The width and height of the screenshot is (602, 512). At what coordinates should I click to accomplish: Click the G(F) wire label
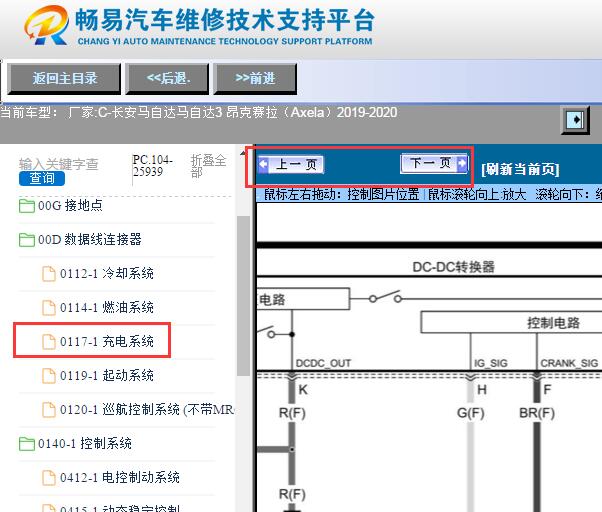coord(470,413)
